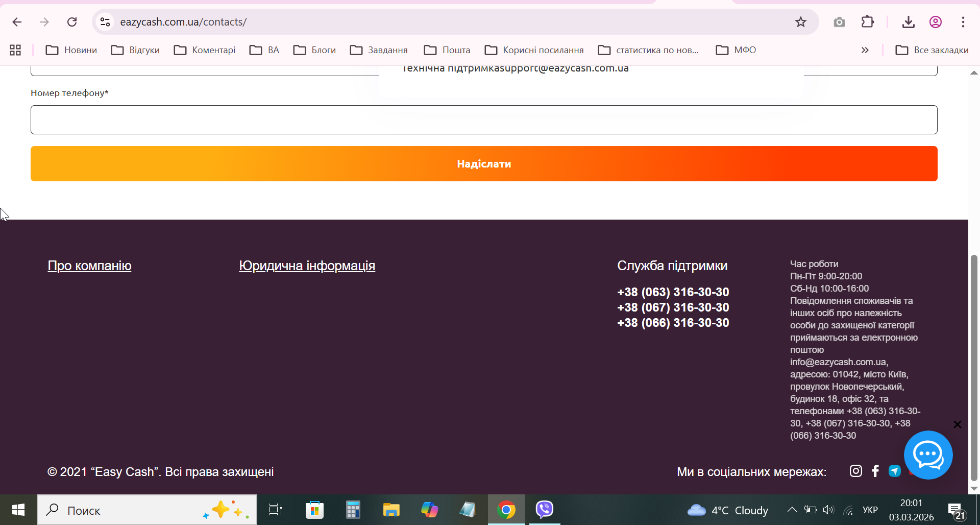980x525 pixels.
Task: Switch to Chrome on the taskbar
Action: (x=506, y=510)
